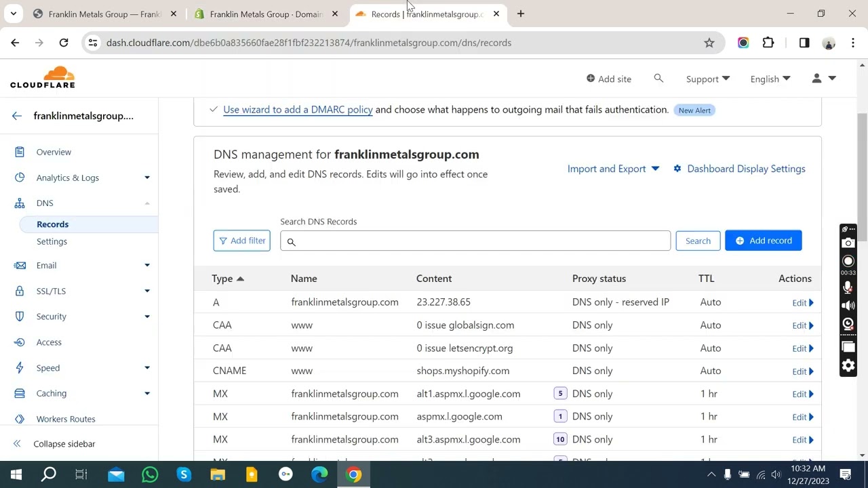Expand the Speed sidebar section

[147, 368]
